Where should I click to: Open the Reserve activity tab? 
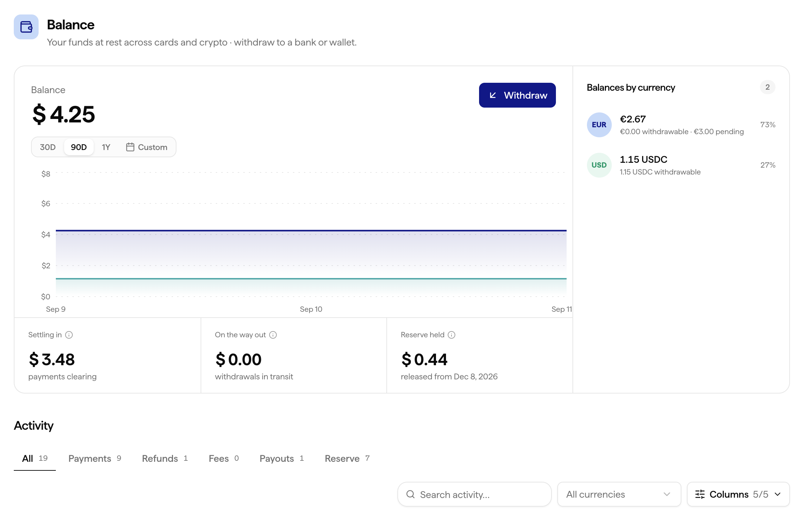[x=347, y=458]
